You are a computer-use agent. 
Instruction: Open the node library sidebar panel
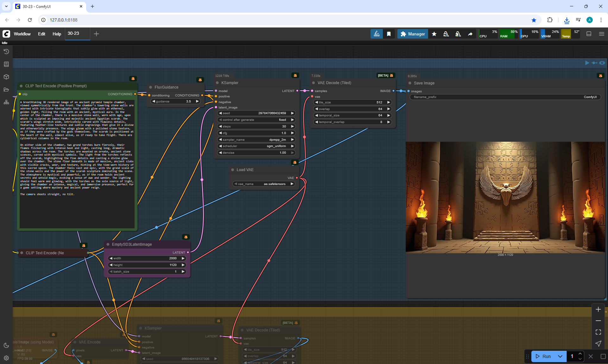[x=6, y=64]
